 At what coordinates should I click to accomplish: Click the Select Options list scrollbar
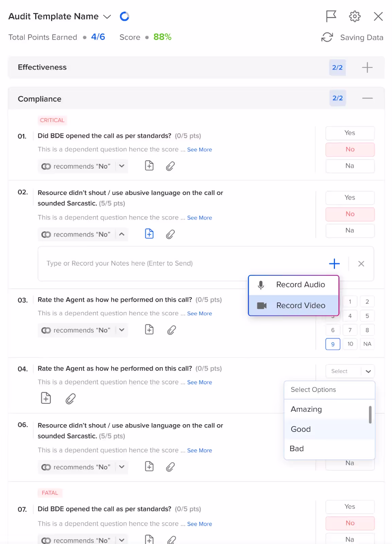coord(370,414)
